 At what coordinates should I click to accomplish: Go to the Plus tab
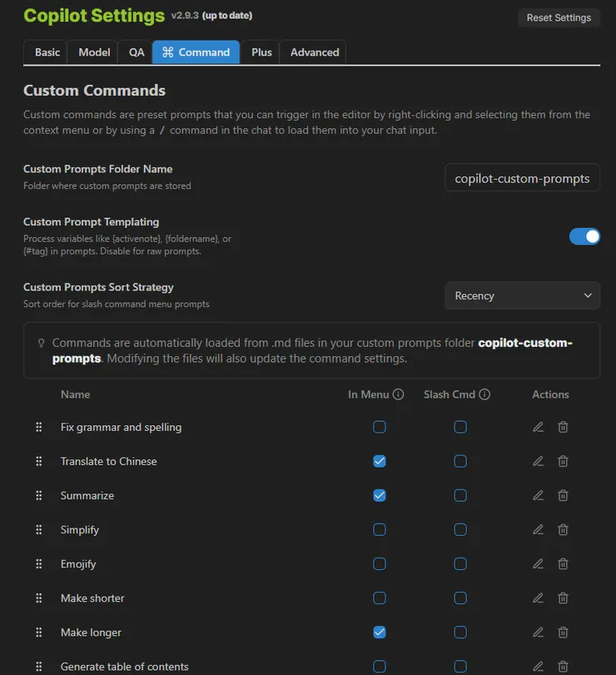261,52
